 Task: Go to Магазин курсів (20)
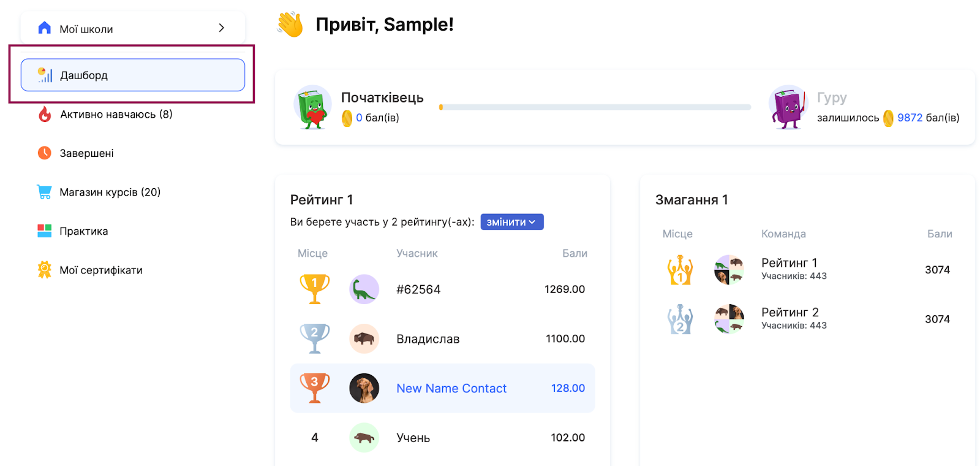(x=110, y=193)
